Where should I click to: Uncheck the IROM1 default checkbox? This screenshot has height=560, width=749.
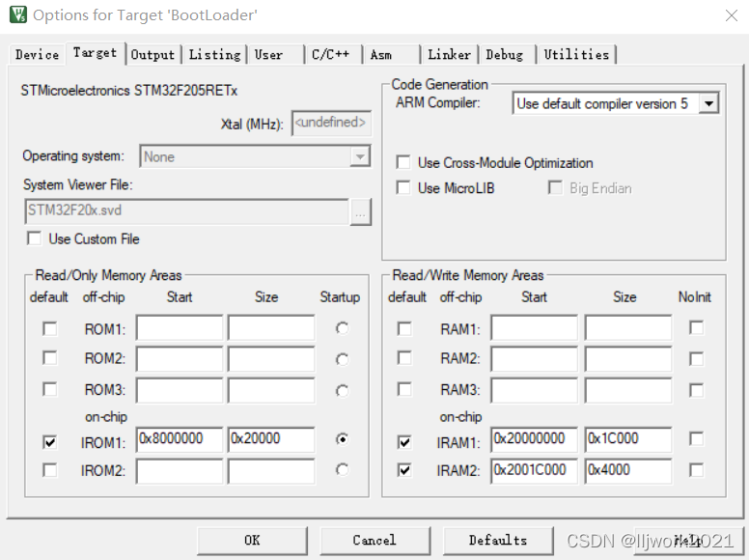point(49,442)
